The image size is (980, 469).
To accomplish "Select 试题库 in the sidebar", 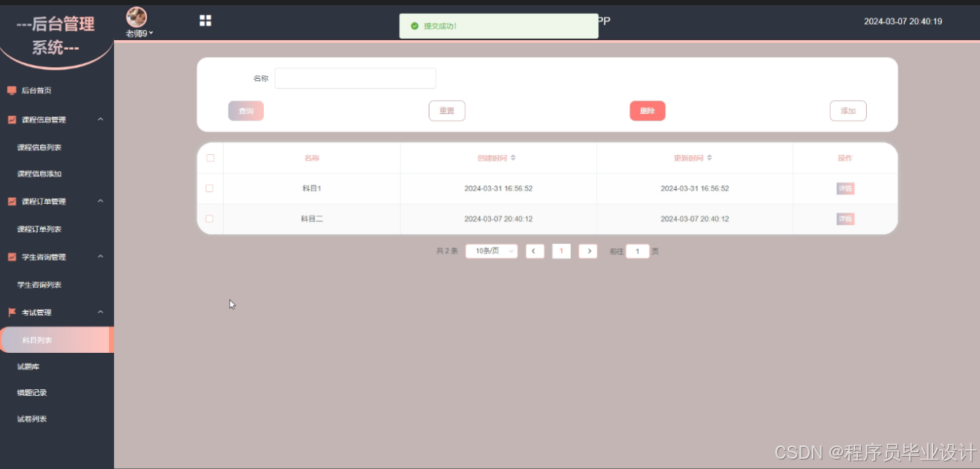I will pyautogui.click(x=30, y=366).
